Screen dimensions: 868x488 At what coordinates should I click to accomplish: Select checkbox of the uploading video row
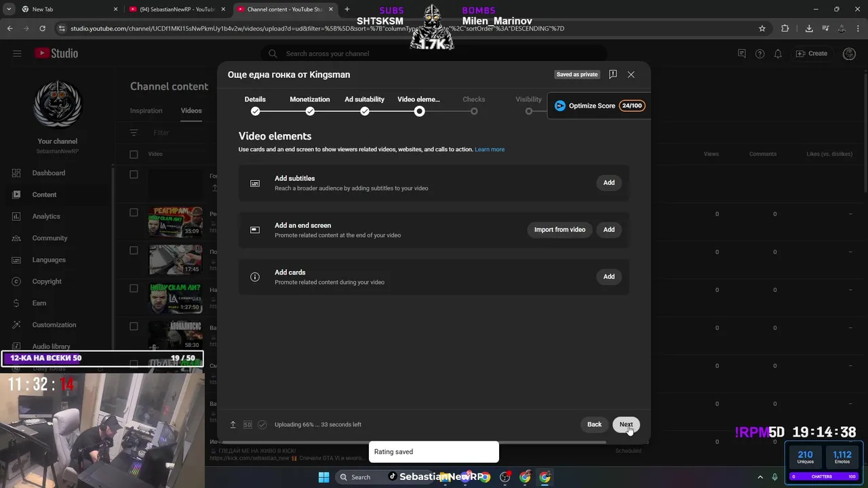click(x=134, y=174)
